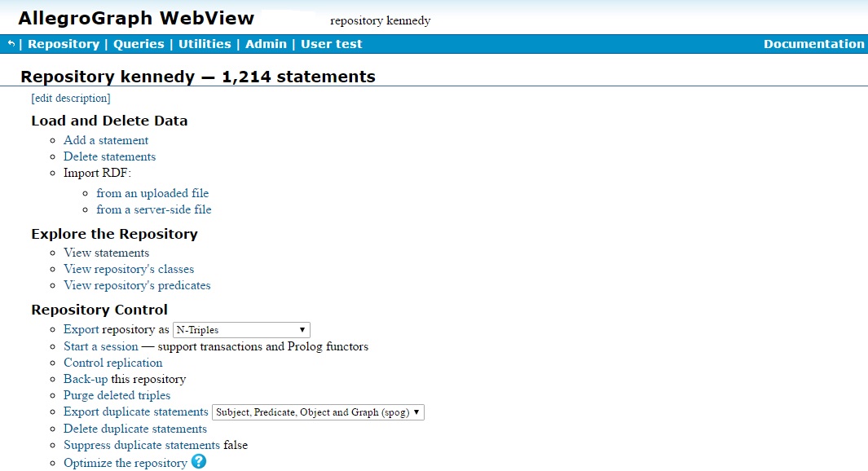Import RDF from an uploaded file
The image size is (868, 471).
click(152, 193)
